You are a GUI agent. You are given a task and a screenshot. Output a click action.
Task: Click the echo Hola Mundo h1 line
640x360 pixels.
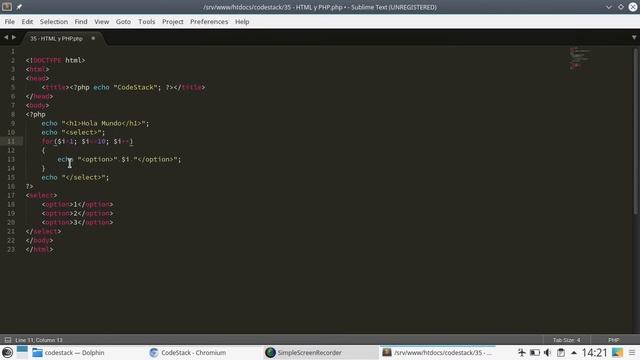(x=95, y=123)
